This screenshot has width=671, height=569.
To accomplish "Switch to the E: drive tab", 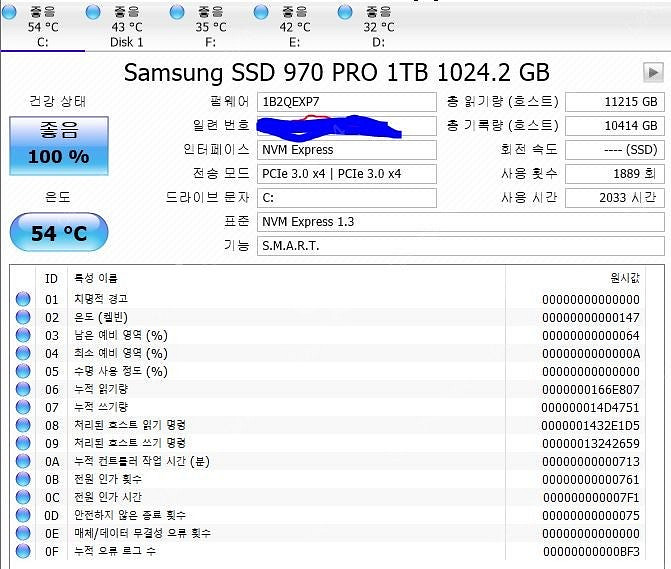I will click(294, 27).
